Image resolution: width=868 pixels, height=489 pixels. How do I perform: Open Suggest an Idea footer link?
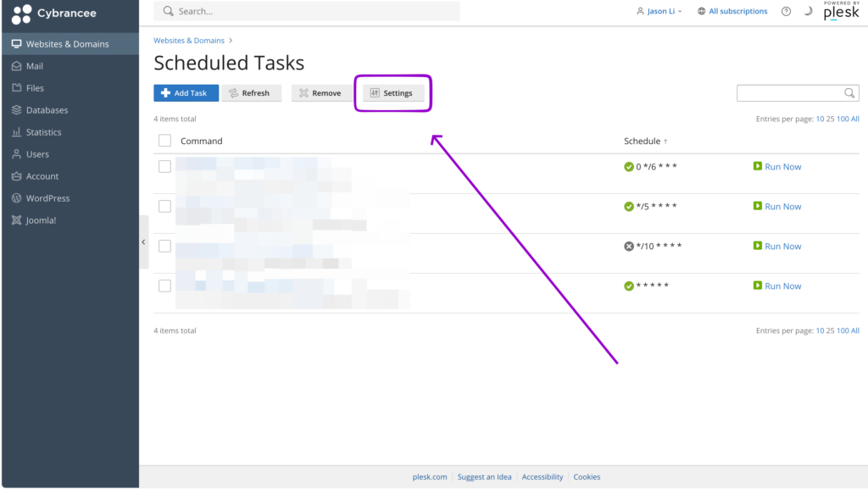click(x=484, y=477)
